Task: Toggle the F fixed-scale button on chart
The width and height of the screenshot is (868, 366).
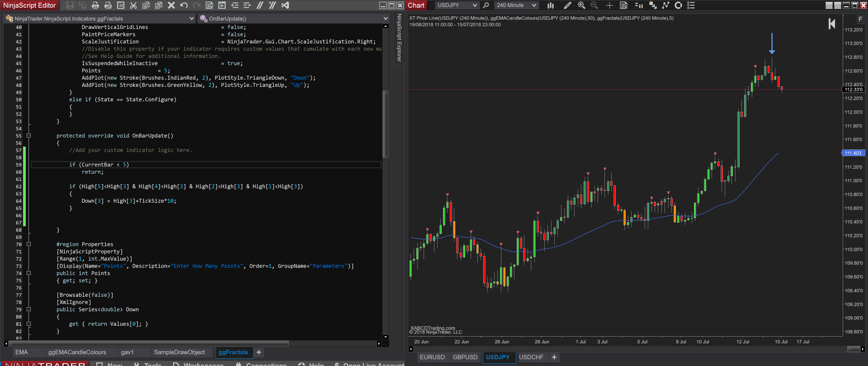Action: coord(860,19)
